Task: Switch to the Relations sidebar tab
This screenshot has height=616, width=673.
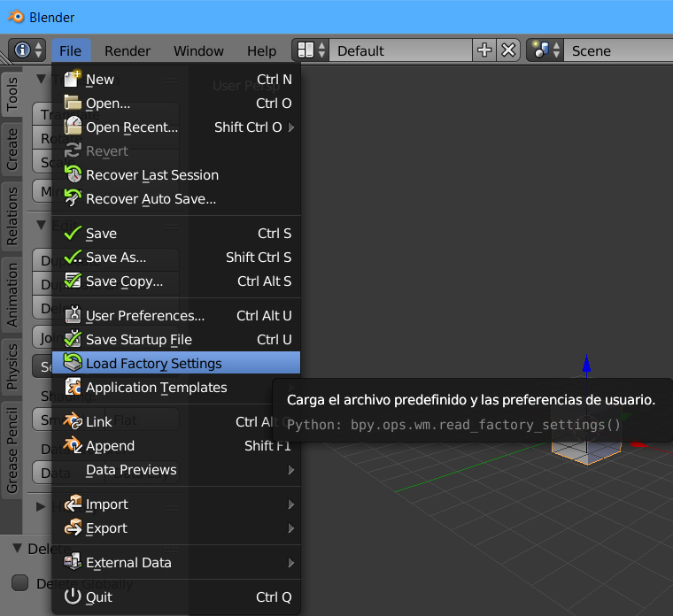Action: [x=12, y=216]
